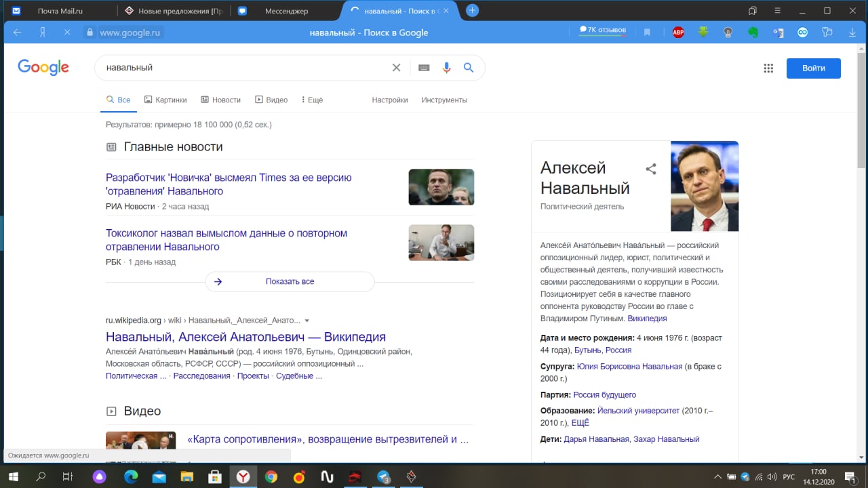Open the Токсиколог назвал вымыслом headline
Viewport: 868px width, 488px height.
coord(226,240)
